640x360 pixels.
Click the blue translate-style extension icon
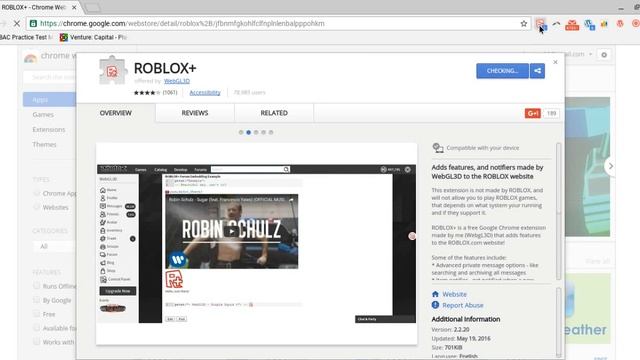[589, 25]
